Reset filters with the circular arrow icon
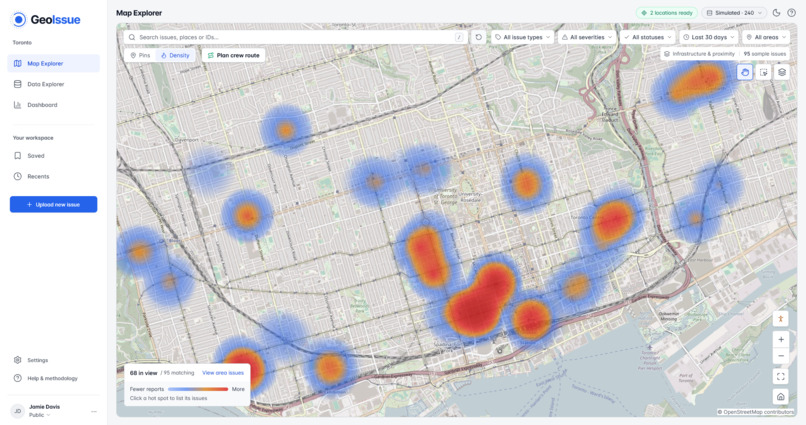Viewport: 806px width, 425px height. [x=479, y=37]
